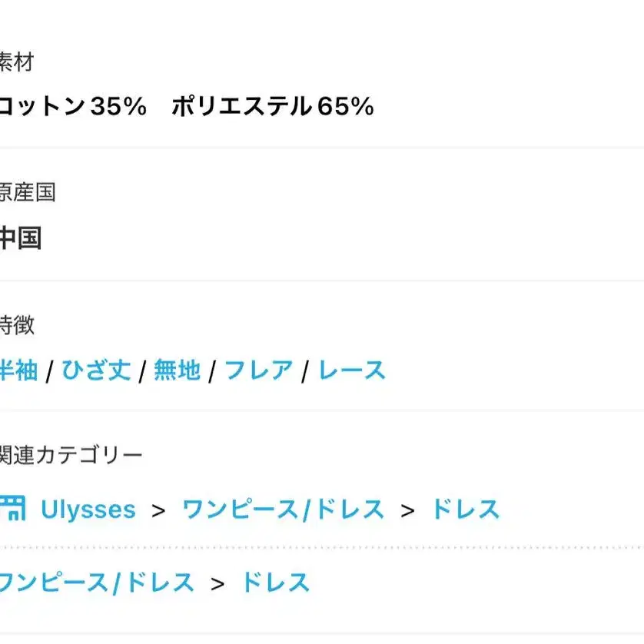Click the shop icon beside Ulysses
The width and height of the screenshot is (644, 644).
12,509
